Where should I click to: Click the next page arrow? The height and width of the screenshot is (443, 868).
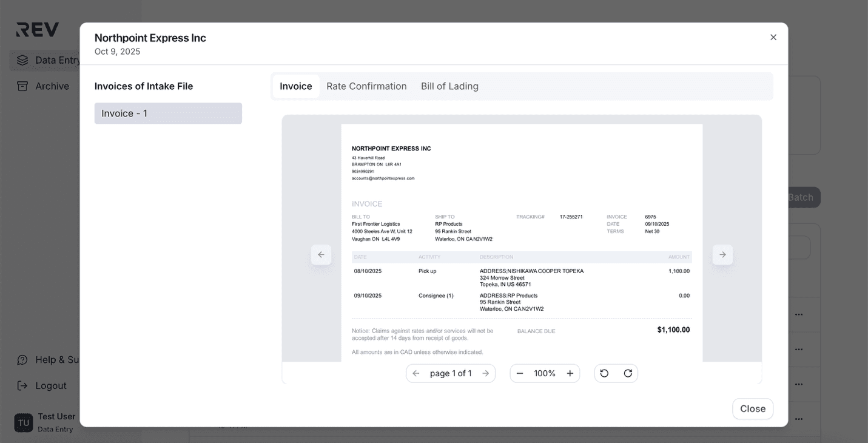[485, 373]
